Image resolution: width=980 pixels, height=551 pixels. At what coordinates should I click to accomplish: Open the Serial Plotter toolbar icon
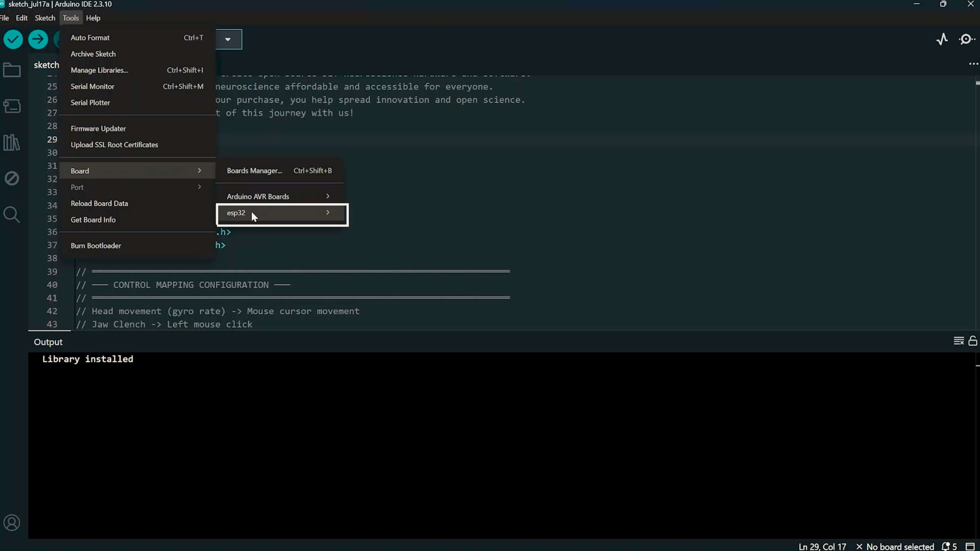tap(942, 39)
